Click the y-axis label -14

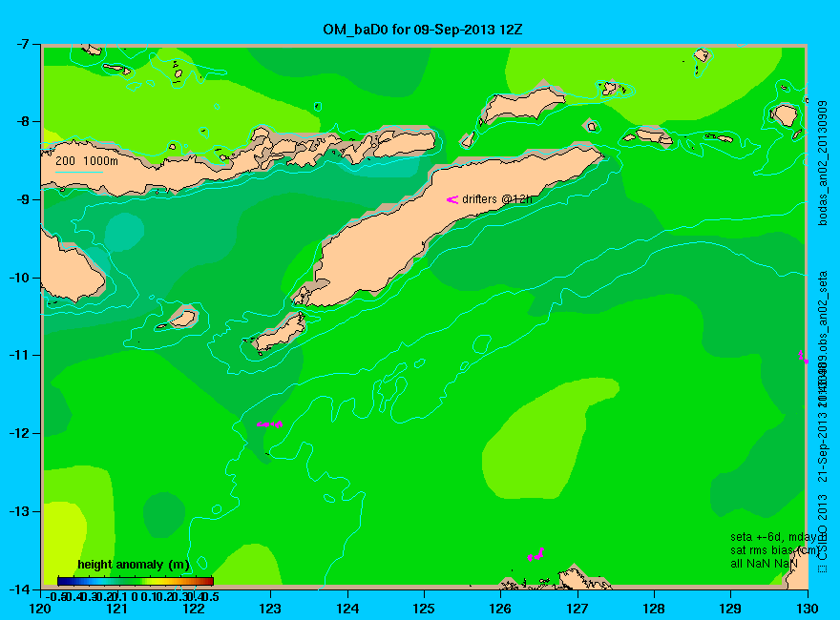(20, 589)
